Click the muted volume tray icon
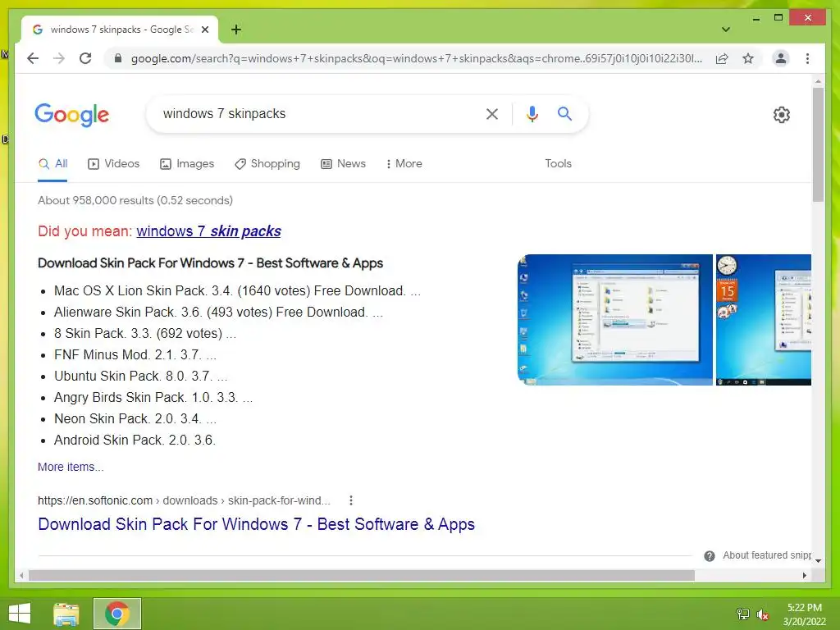Screen dimensions: 840x630 pos(762,614)
